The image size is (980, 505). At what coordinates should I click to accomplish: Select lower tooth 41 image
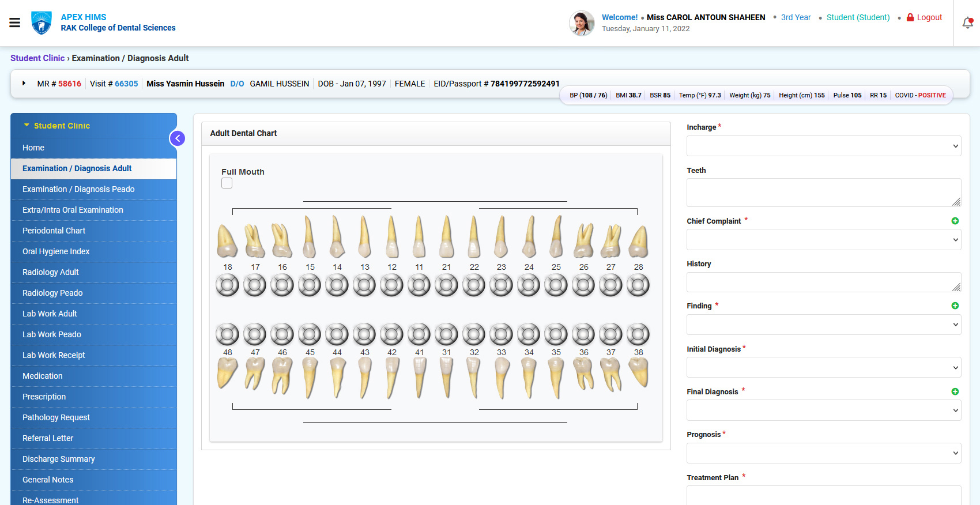click(x=419, y=378)
